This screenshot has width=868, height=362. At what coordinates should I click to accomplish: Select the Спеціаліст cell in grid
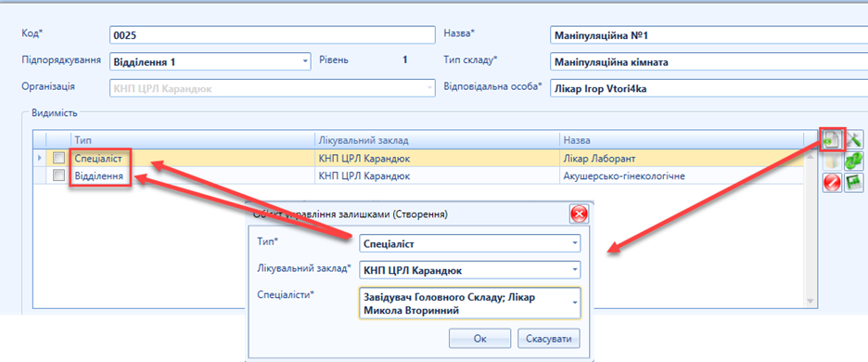[x=193, y=159]
